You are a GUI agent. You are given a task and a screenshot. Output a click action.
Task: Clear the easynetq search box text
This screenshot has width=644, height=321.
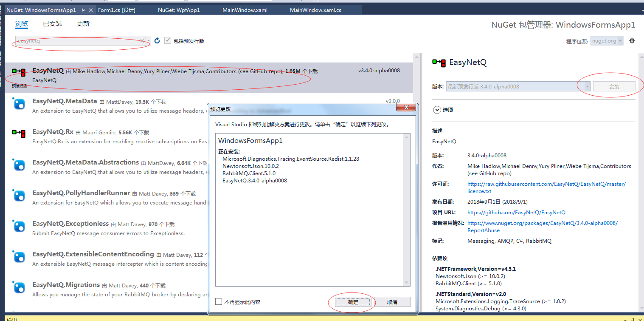point(142,41)
